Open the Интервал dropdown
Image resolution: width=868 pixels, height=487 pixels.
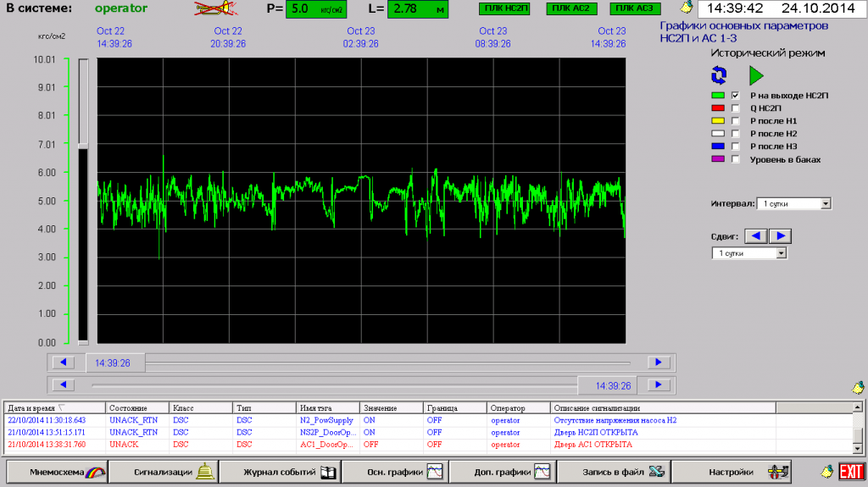[826, 204]
